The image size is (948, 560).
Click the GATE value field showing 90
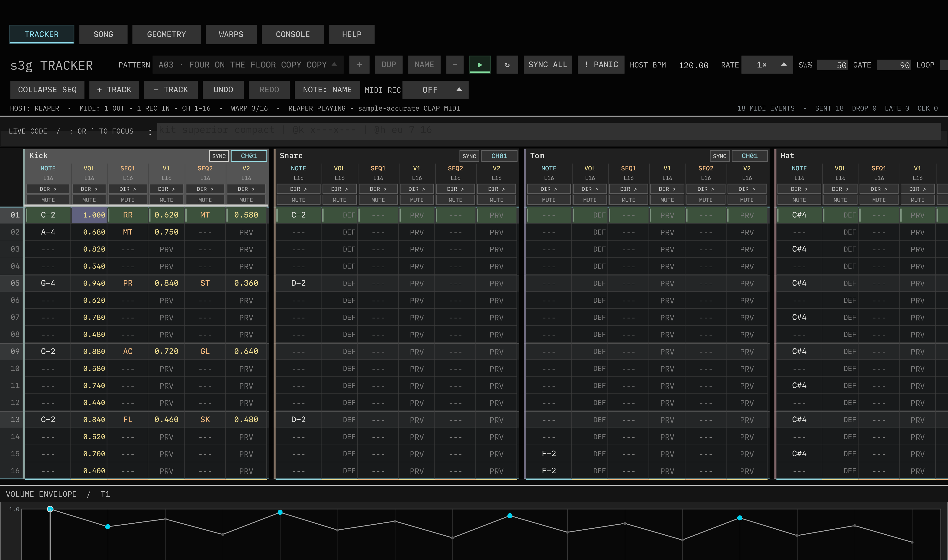coord(894,65)
